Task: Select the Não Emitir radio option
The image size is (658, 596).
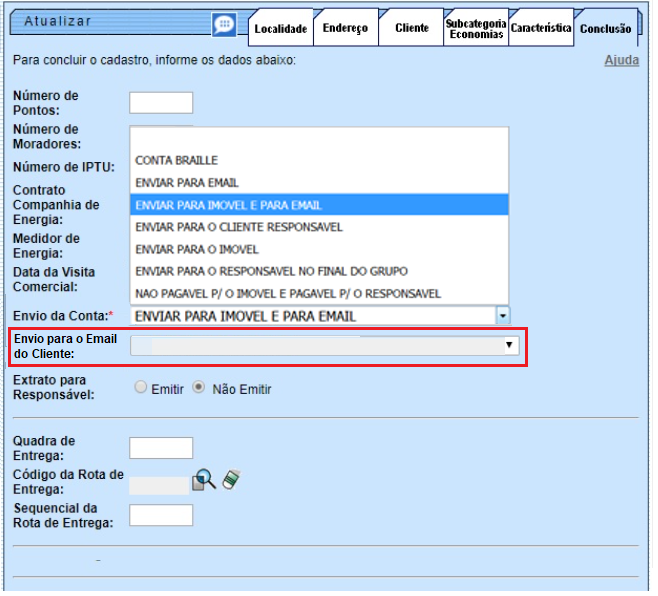Action: 198,388
